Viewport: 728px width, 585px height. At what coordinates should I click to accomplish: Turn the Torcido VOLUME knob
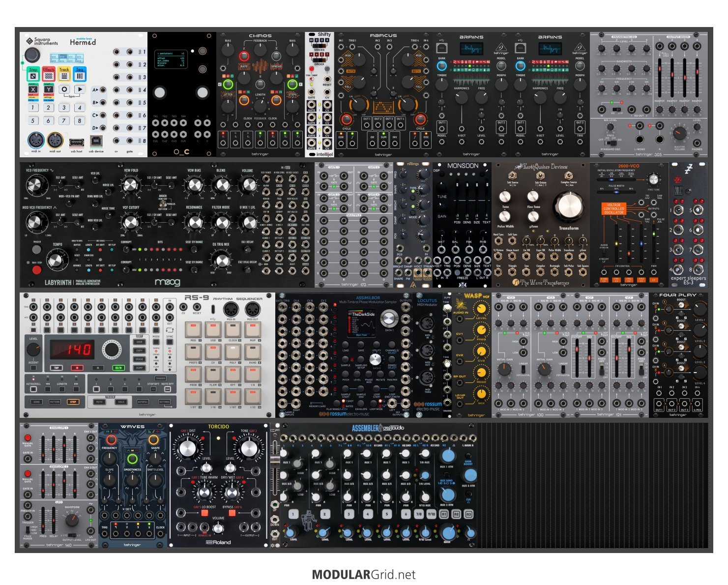(218, 528)
